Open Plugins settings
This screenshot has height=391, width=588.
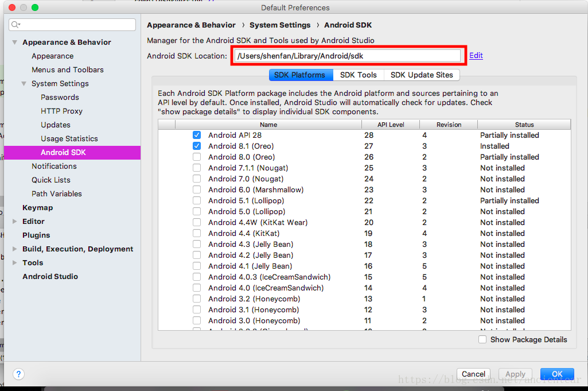pyautogui.click(x=36, y=235)
